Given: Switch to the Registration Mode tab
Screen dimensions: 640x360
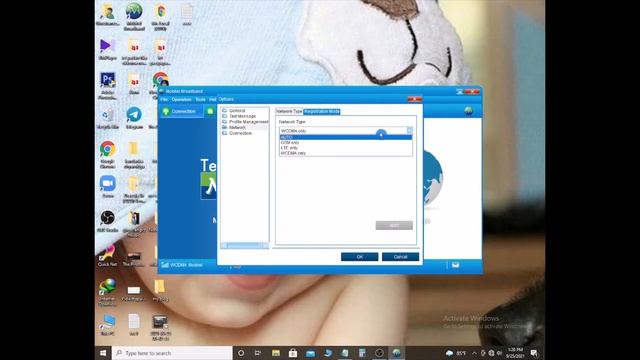Looking at the screenshot, I should (322, 111).
